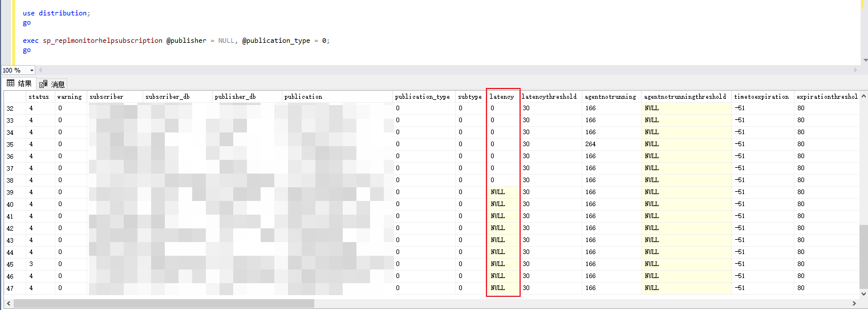868x310 pixels.
Task: Select the agentnotrunningthreshold column header
Action: pyautogui.click(x=687, y=96)
